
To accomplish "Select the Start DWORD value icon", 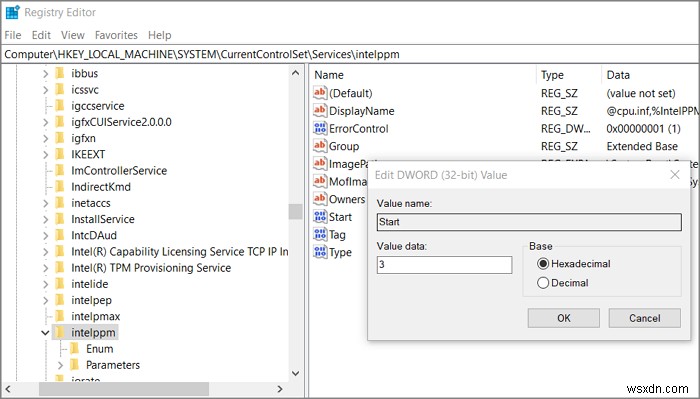I will [x=320, y=216].
